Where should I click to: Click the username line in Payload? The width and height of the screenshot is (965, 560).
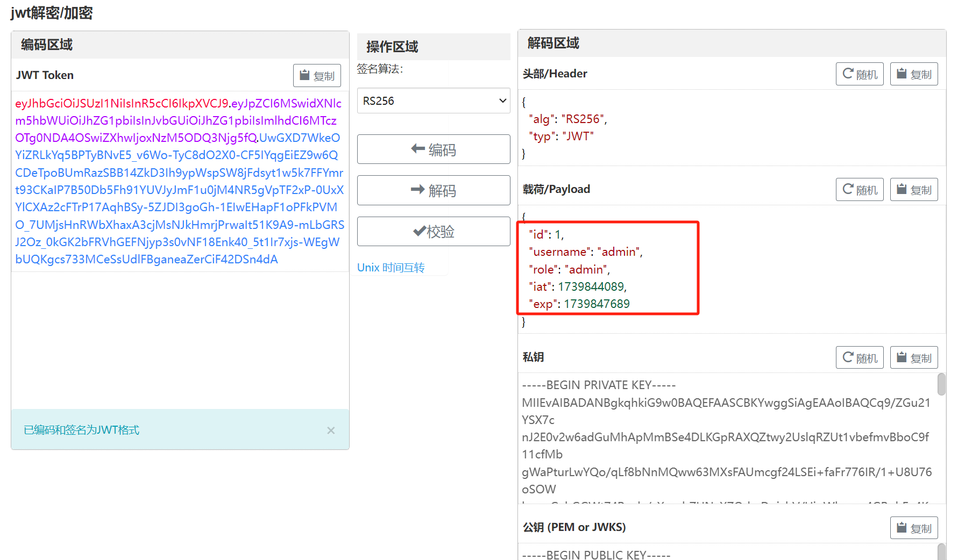pos(585,252)
